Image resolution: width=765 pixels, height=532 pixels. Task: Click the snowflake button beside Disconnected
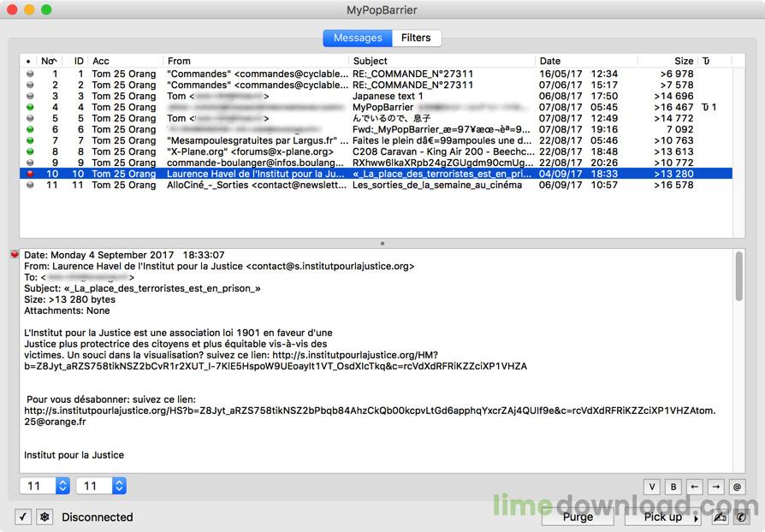(44, 517)
